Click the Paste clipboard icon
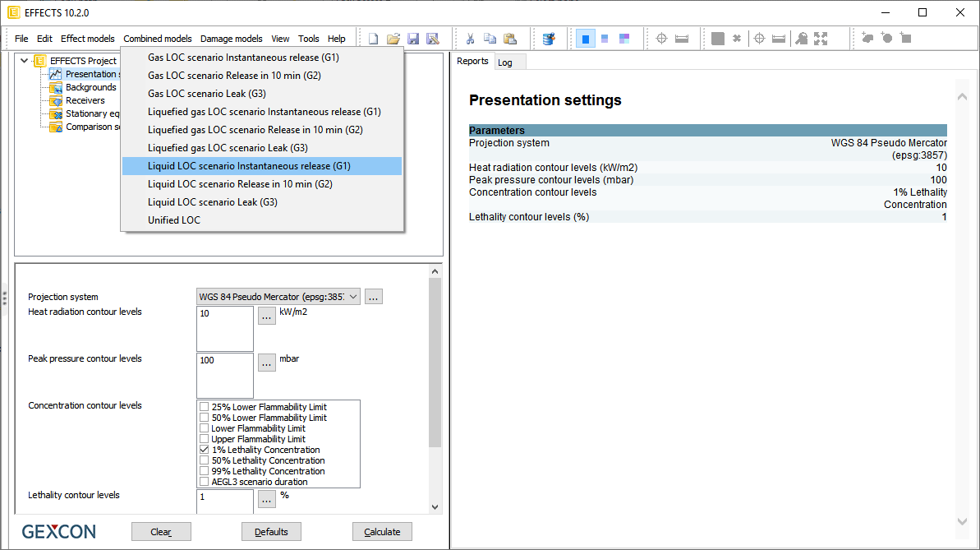The image size is (980, 550). pos(510,39)
